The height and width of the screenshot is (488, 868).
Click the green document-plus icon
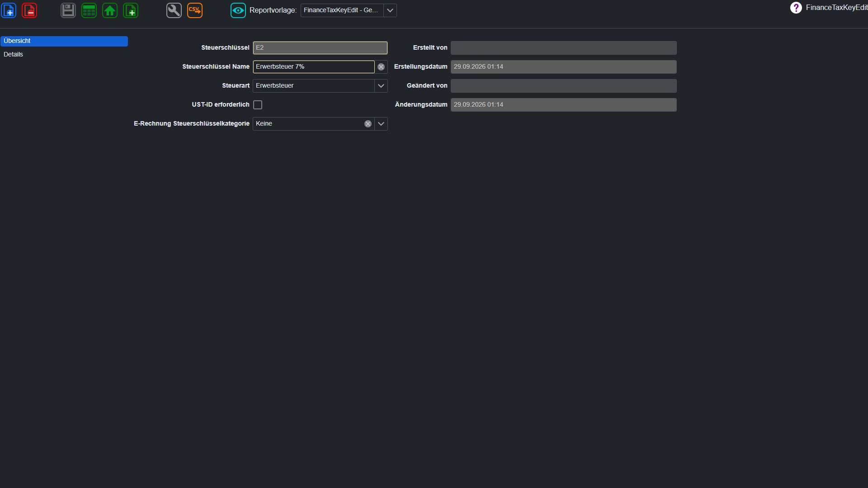[131, 10]
